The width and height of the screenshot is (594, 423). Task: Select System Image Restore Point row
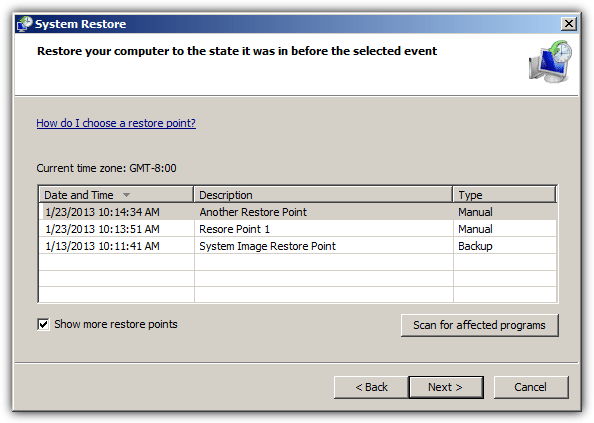pos(298,246)
